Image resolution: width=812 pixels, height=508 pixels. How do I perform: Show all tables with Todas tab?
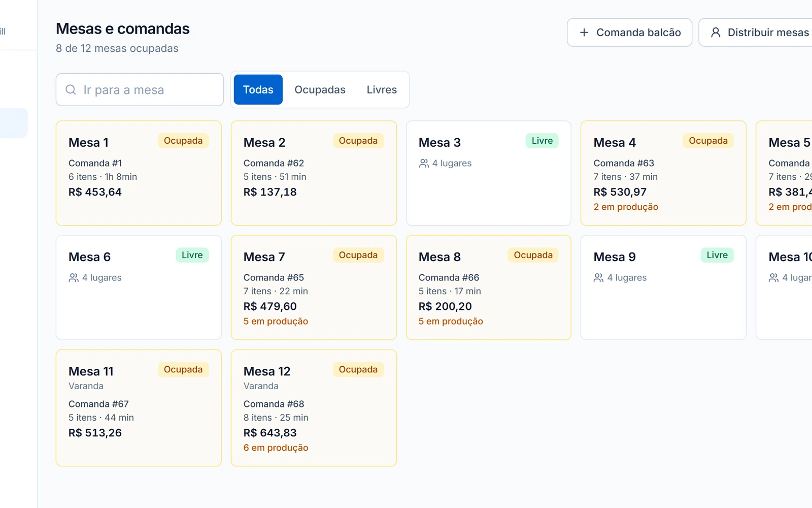click(x=258, y=90)
